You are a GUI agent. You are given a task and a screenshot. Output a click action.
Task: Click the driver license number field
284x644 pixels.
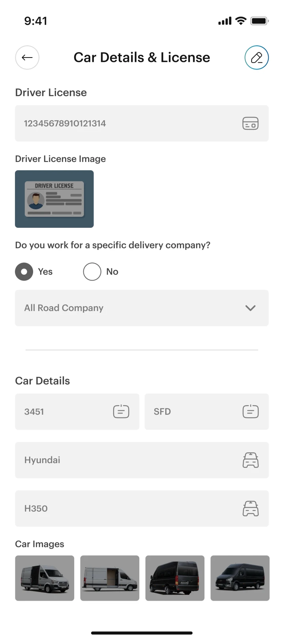(126, 123)
